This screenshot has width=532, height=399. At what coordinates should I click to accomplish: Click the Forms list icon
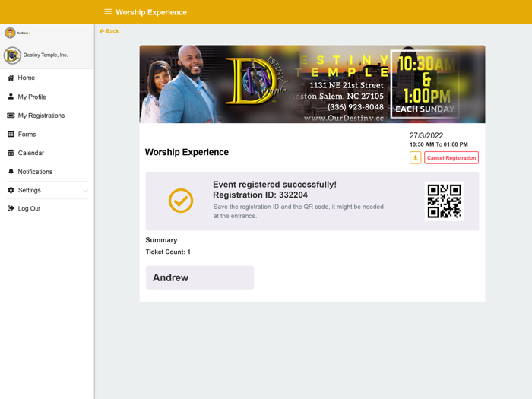pyautogui.click(x=11, y=135)
